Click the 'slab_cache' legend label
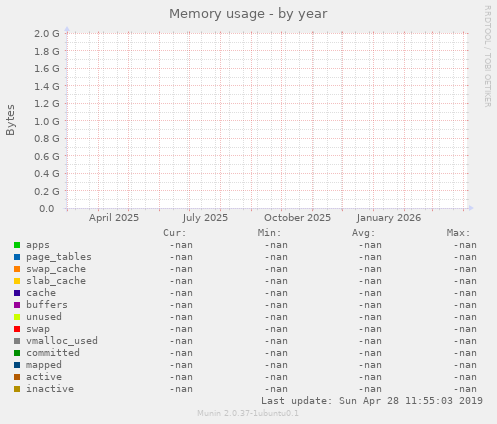This screenshot has width=497, height=424. (56, 281)
